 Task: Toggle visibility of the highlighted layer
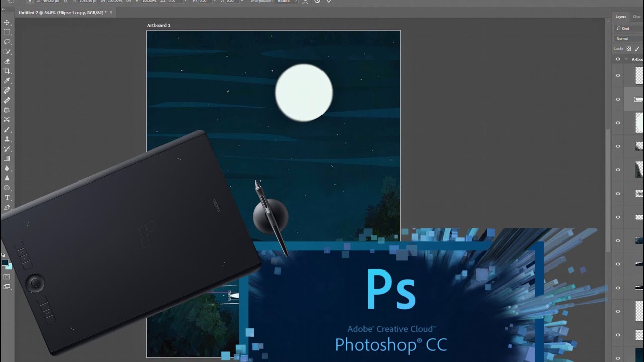point(618,100)
